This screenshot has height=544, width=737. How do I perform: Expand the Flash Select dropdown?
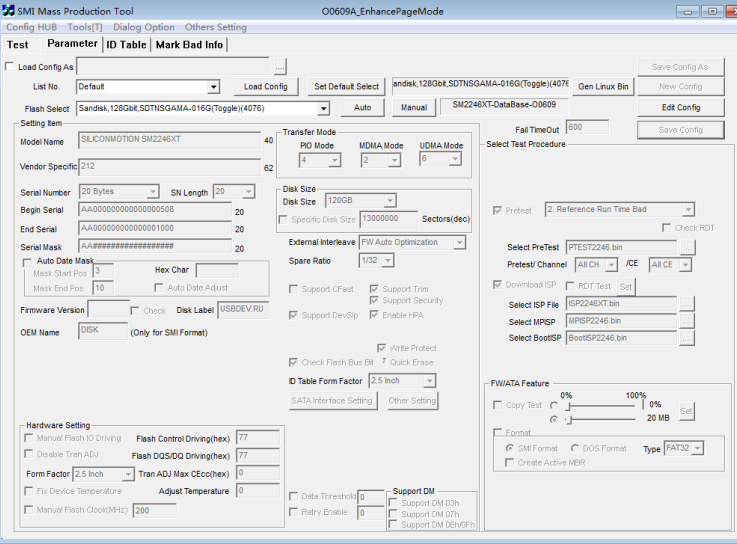323,109
